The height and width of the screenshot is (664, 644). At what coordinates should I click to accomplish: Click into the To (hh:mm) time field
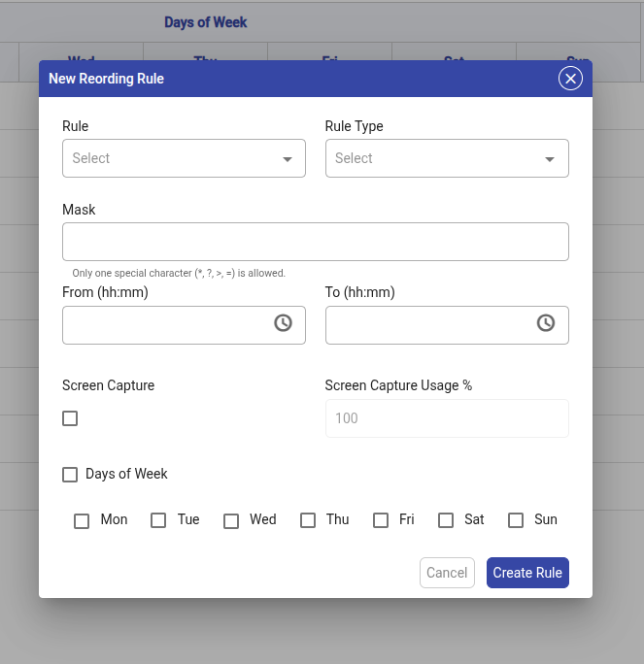click(427, 325)
